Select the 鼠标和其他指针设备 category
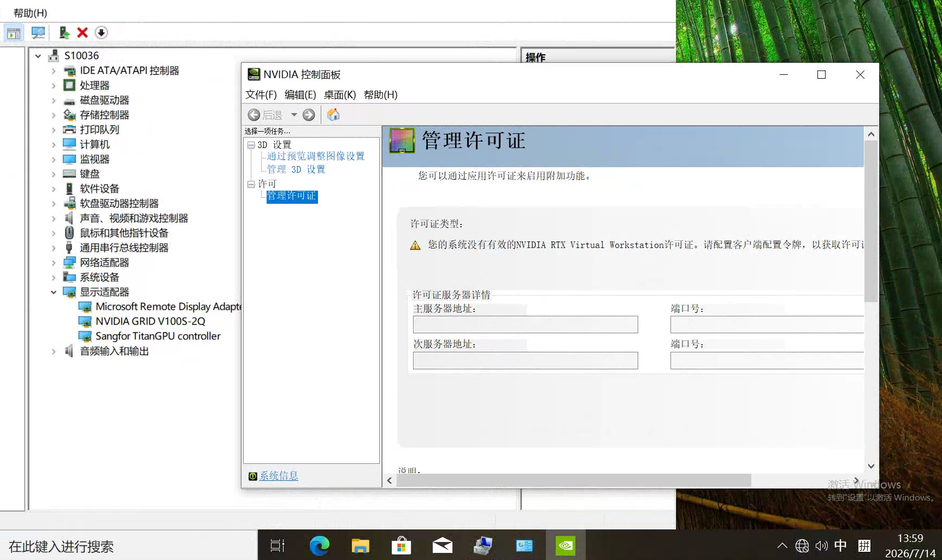This screenshot has height=560, width=942. [123, 233]
